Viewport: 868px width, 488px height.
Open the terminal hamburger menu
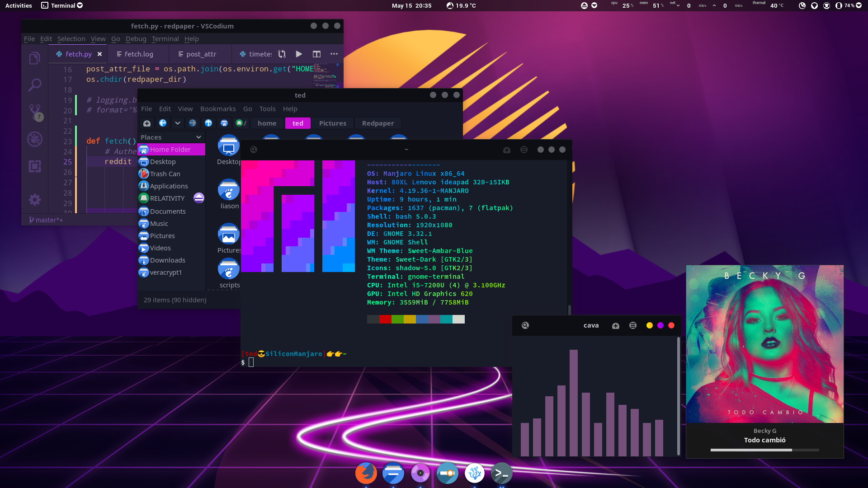(x=524, y=150)
